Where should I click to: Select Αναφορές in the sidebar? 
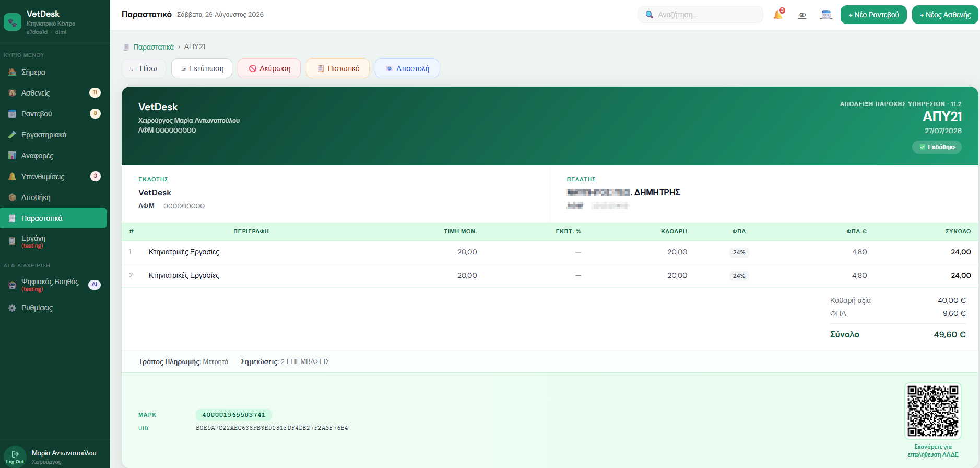click(x=53, y=156)
